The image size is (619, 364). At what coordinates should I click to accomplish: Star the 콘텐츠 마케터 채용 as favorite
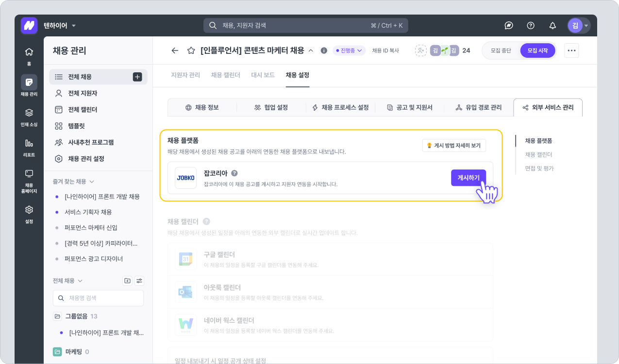point(191,50)
